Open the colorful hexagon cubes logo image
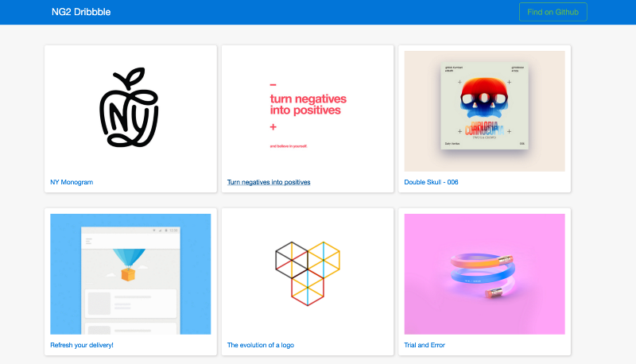 click(x=308, y=274)
